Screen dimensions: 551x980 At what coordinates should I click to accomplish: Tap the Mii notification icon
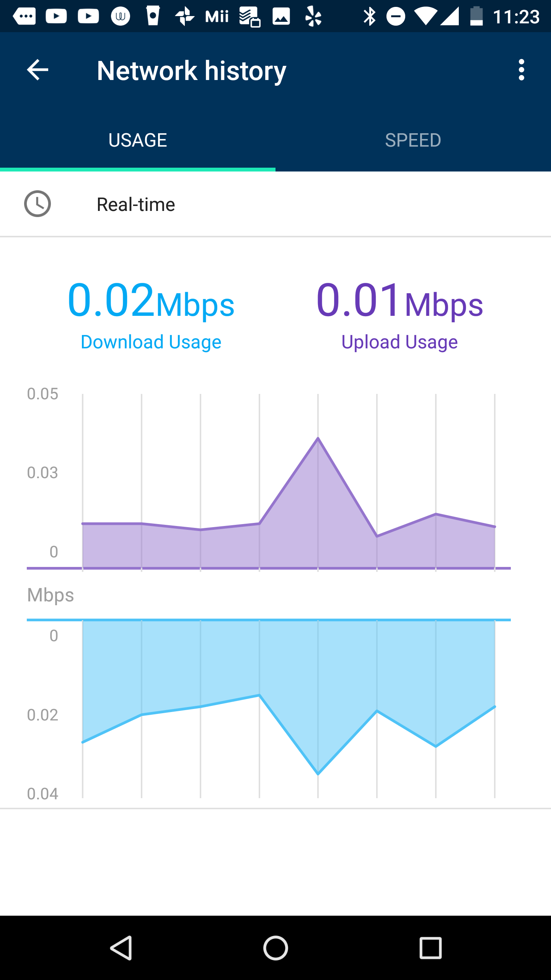coord(217,17)
